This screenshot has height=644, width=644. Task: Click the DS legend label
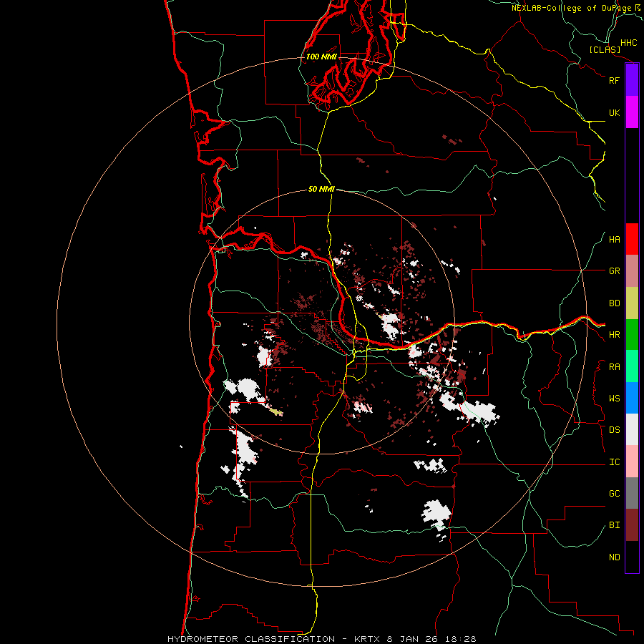coord(614,430)
